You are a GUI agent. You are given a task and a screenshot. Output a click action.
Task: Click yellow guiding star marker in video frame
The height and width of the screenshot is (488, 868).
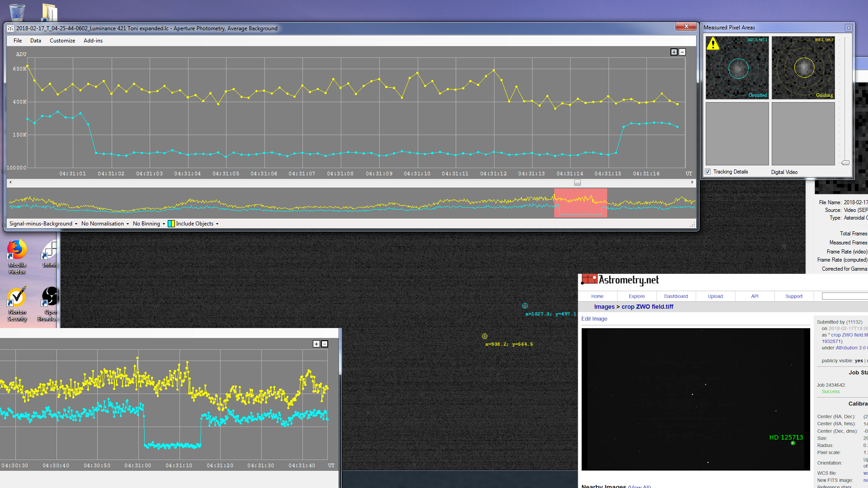pyautogui.click(x=485, y=336)
